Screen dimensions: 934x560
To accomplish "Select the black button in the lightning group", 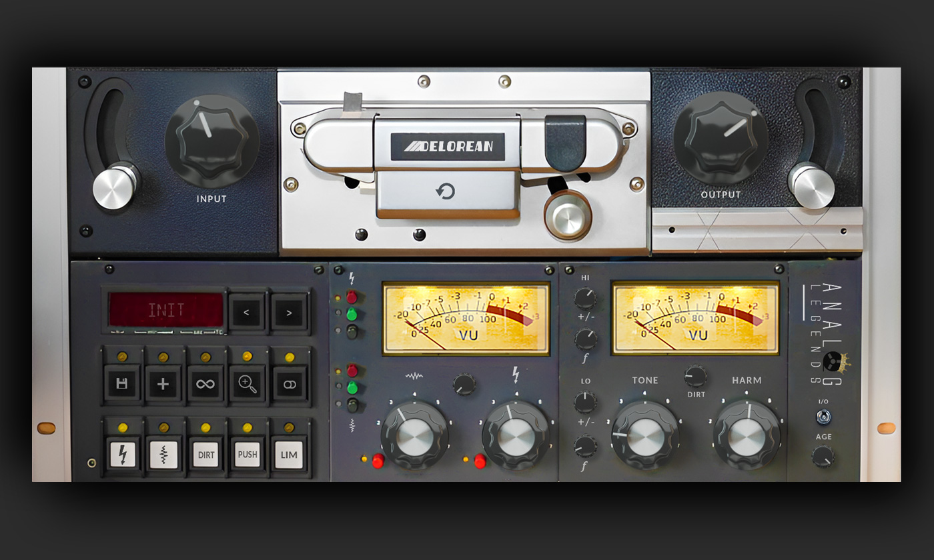I will pos(352,331).
